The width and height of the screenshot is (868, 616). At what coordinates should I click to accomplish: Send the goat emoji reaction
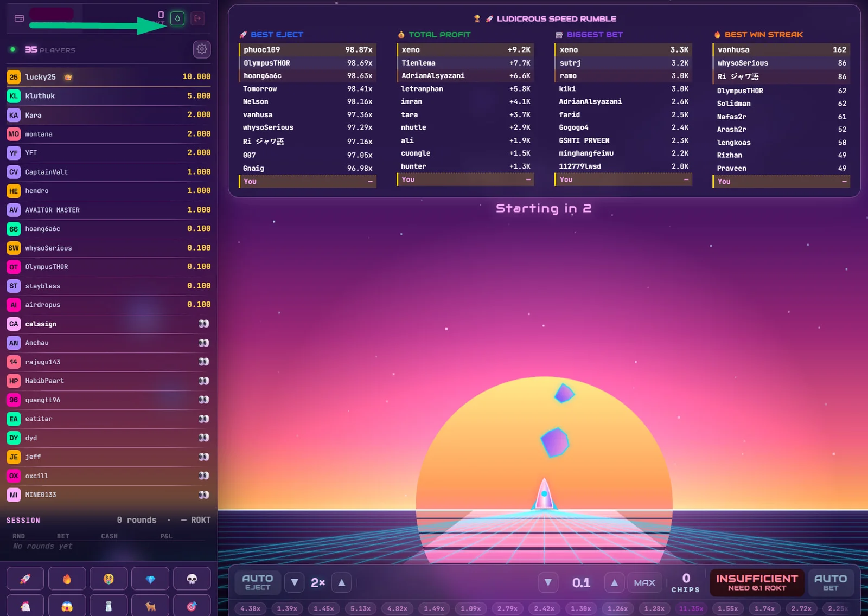tap(150, 606)
